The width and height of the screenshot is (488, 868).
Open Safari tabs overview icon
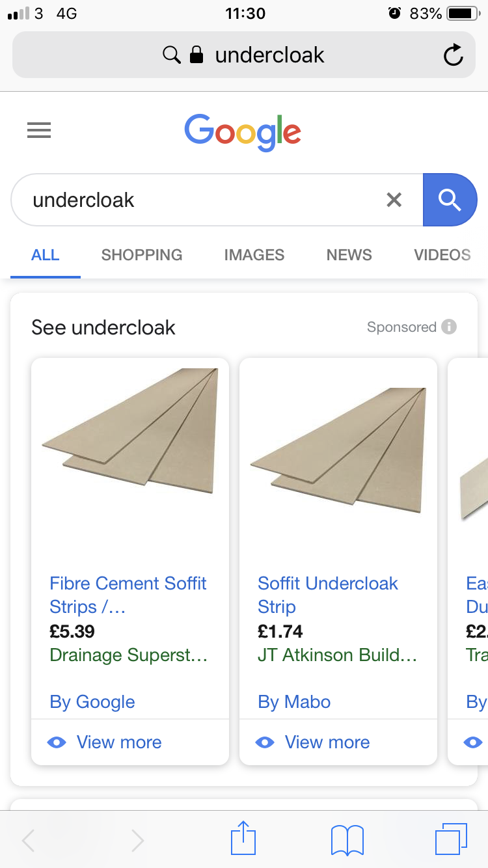450,839
